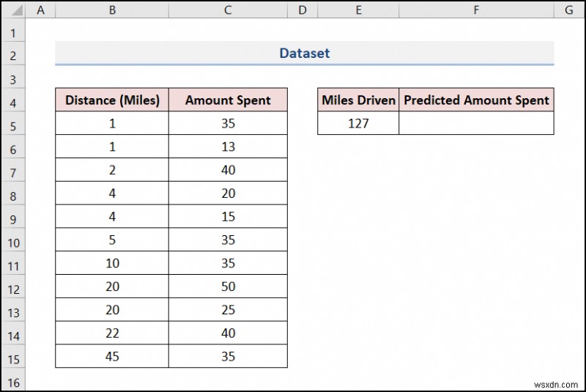The width and height of the screenshot is (586, 392).
Task: Click the Predicted Amount Spent header cell
Action: tap(477, 100)
